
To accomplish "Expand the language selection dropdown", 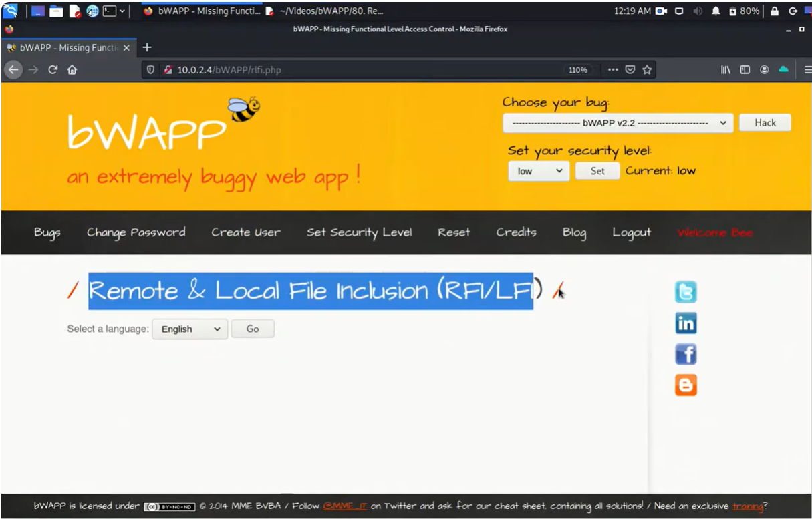I will 190,329.
